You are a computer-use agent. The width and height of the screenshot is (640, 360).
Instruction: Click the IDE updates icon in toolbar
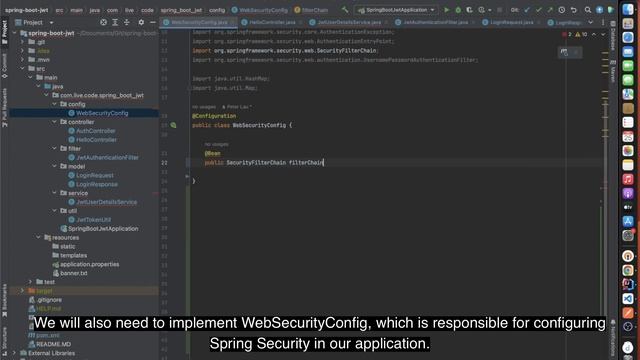pos(599,10)
